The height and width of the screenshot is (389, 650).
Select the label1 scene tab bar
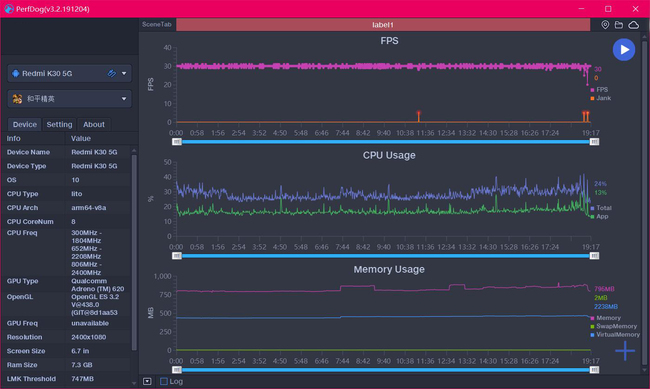(383, 25)
